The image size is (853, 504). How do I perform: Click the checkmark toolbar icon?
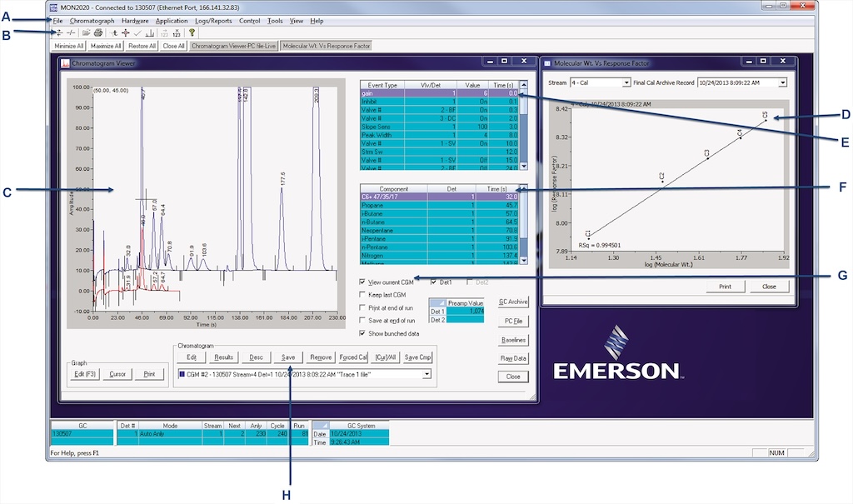point(137,33)
